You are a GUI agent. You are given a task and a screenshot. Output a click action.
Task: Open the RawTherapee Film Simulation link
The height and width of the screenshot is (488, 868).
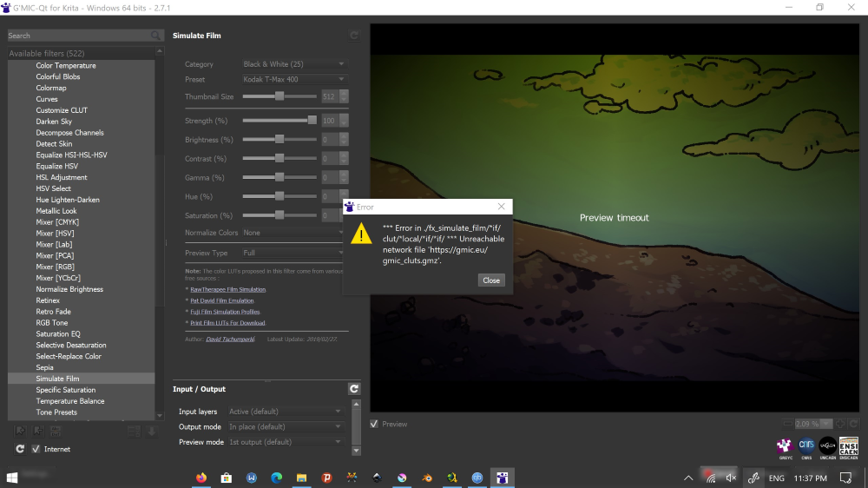coord(227,289)
